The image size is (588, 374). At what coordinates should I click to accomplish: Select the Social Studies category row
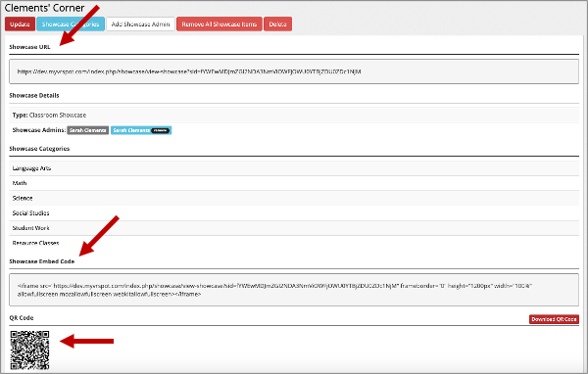pos(294,213)
